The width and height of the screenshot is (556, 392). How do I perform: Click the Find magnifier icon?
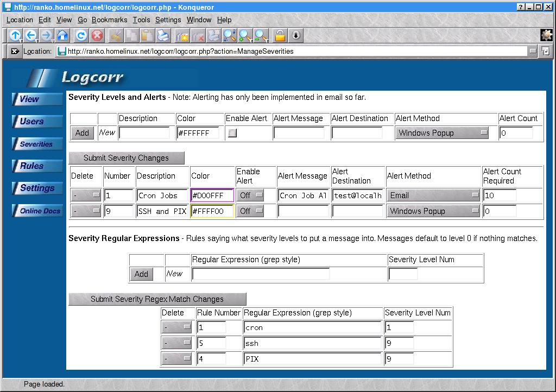coord(229,36)
